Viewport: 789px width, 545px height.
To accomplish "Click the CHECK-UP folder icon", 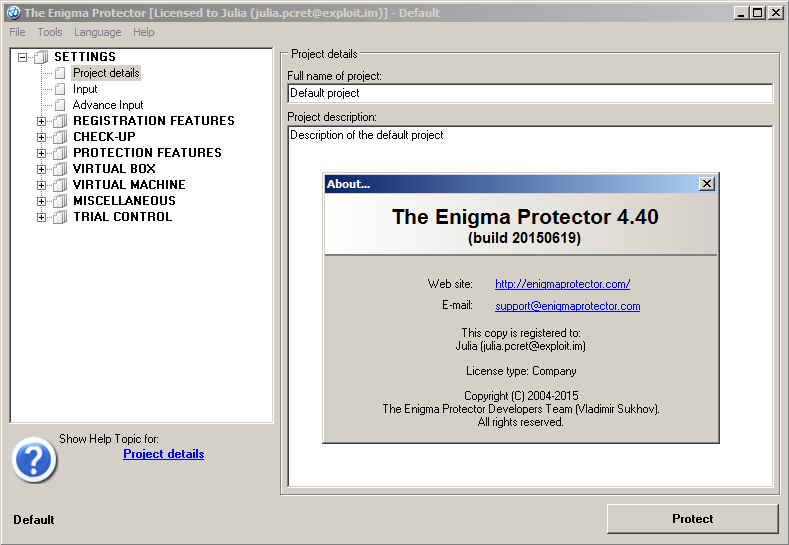I will coord(60,137).
